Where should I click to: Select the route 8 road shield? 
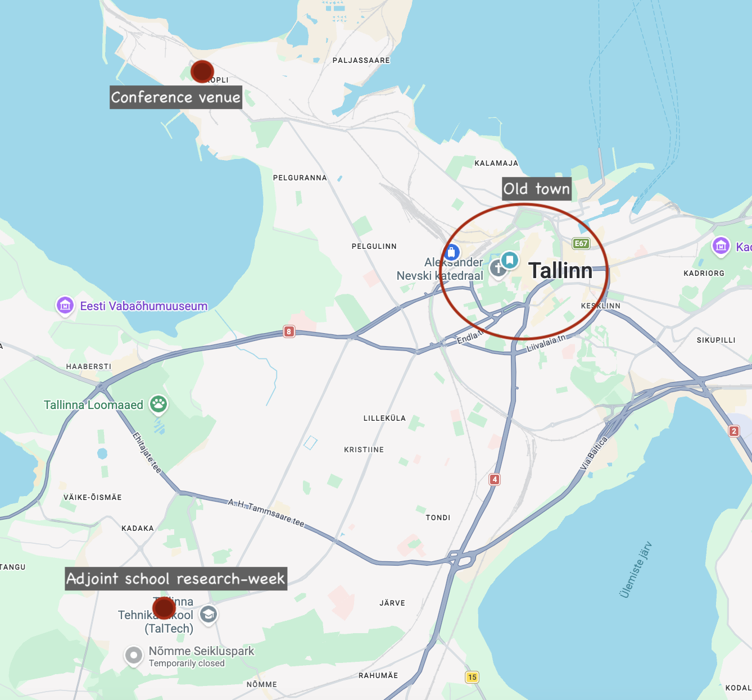289,331
